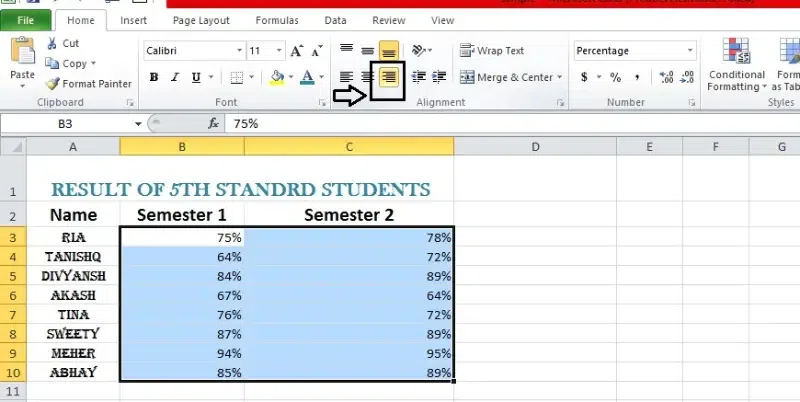Open the Clipboard group dialog launcher
Viewport: 800px width, 402px height.
tap(130, 103)
